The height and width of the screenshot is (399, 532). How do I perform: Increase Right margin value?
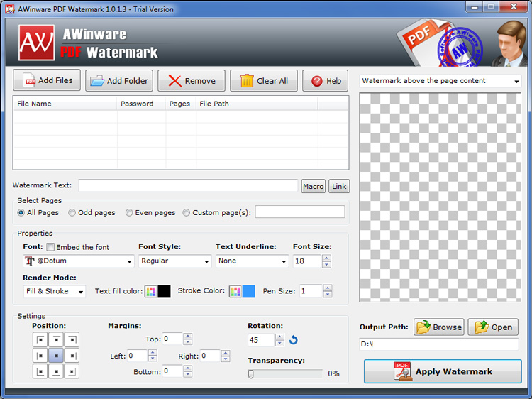pyautogui.click(x=226, y=353)
